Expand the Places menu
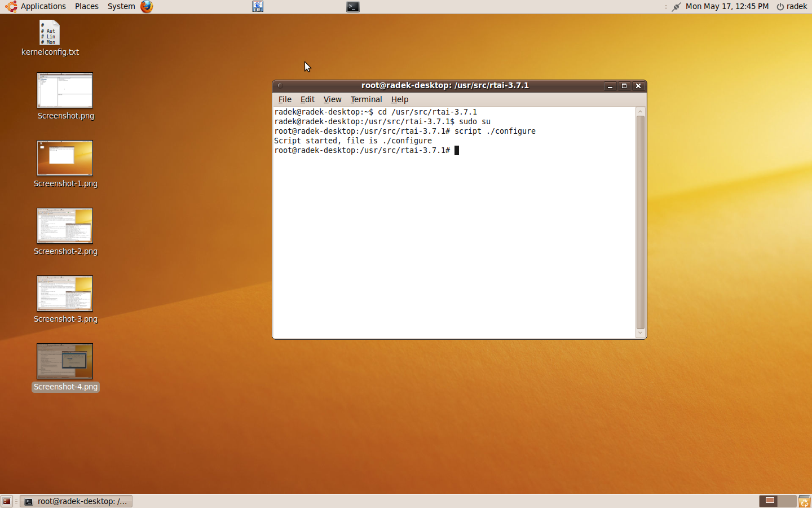 point(86,6)
